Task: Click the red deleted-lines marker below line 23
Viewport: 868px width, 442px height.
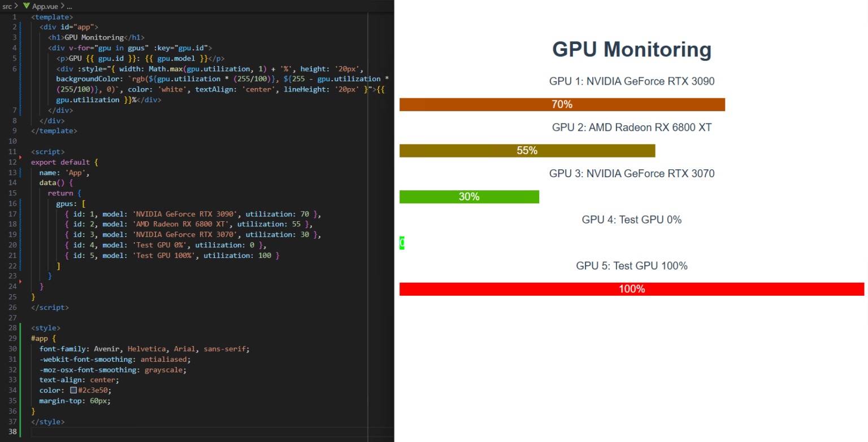Action: pyautogui.click(x=20, y=281)
